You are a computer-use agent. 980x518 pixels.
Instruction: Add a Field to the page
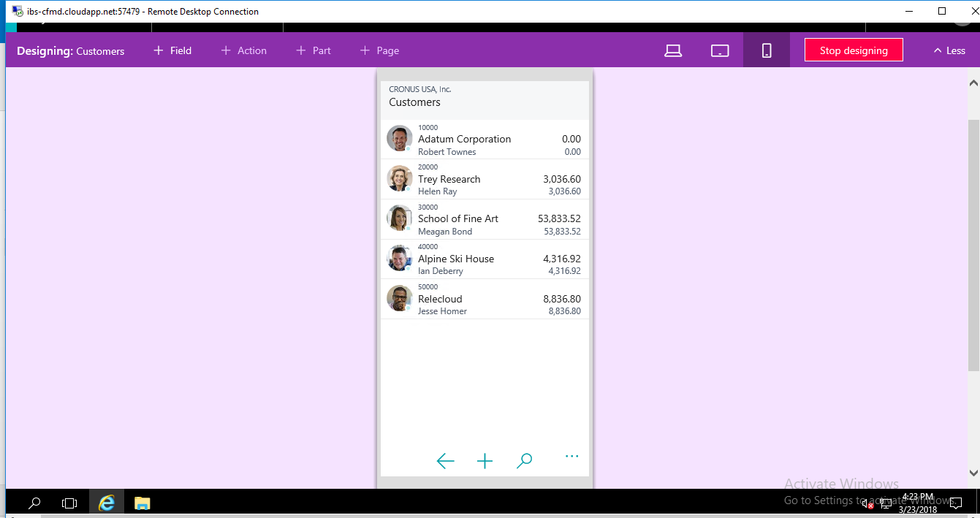click(172, 50)
